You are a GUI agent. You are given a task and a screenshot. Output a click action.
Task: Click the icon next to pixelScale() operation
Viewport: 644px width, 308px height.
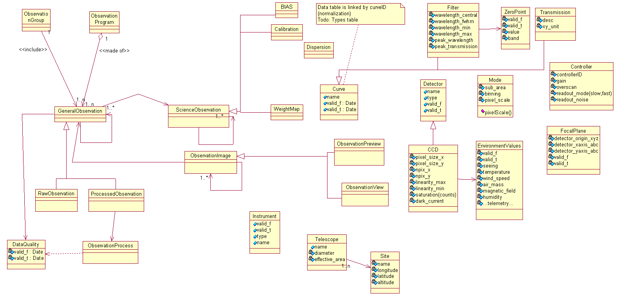tap(483, 112)
